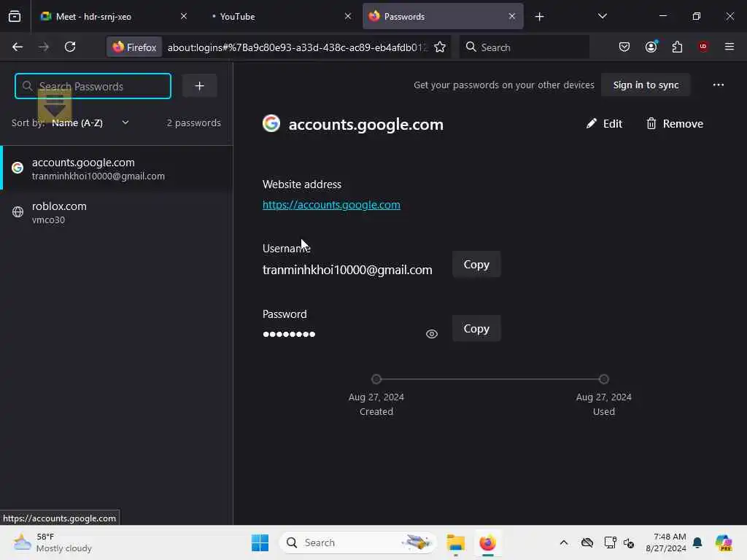Screen dimensions: 747x560
Task: Open the Firefox application menu
Action: (729, 47)
